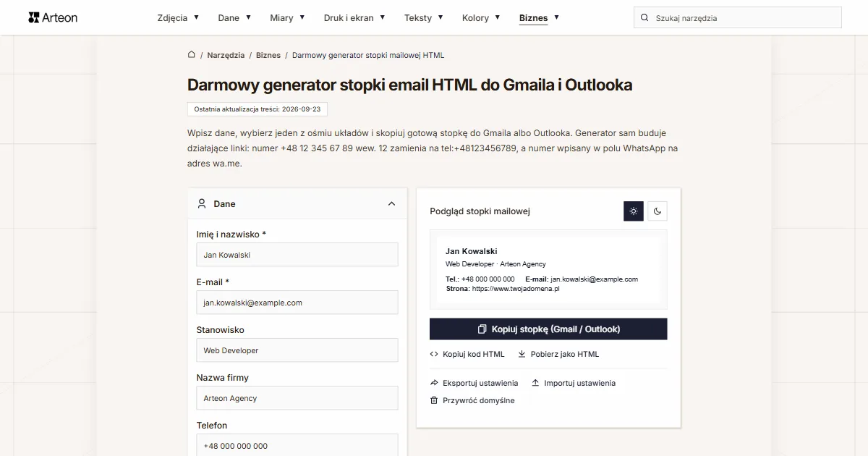Open the Kolory dropdown menu

coord(481,17)
